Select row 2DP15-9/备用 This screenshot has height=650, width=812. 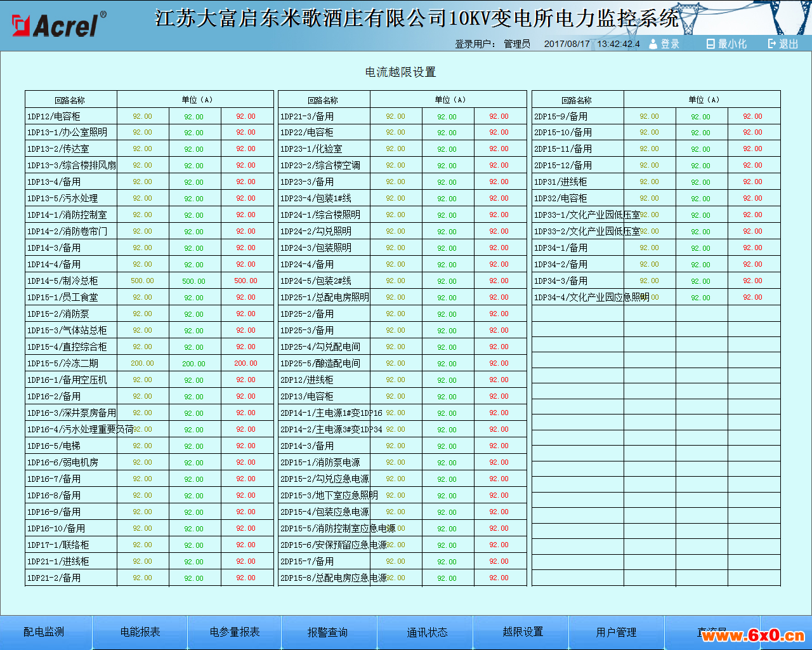point(656,116)
